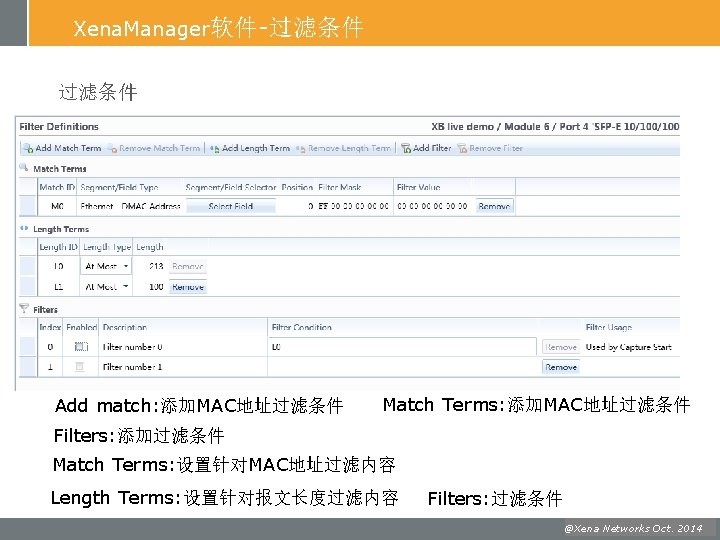This screenshot has height=540, width=720.
Task: Toggle Enabled checkbox for Filter number 1
Action: point(80,366)
